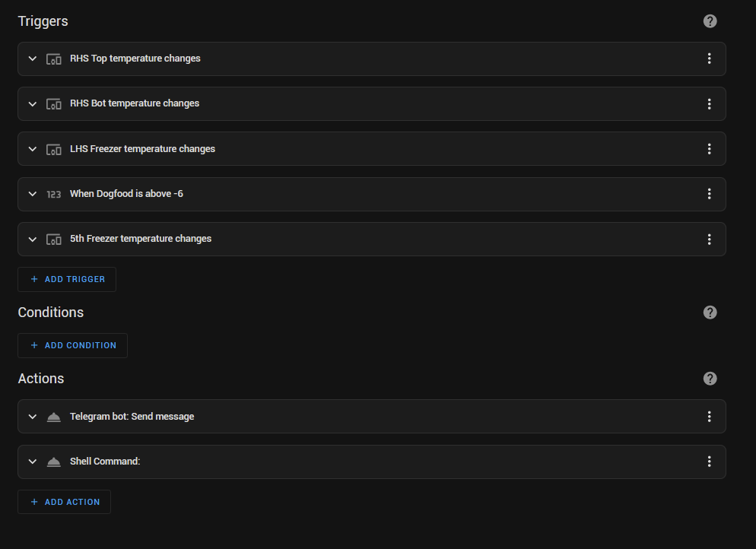Open three-dot menu for LHS Freezer trigger
This screenshot has width=756, height=549.
click(709, 149)
